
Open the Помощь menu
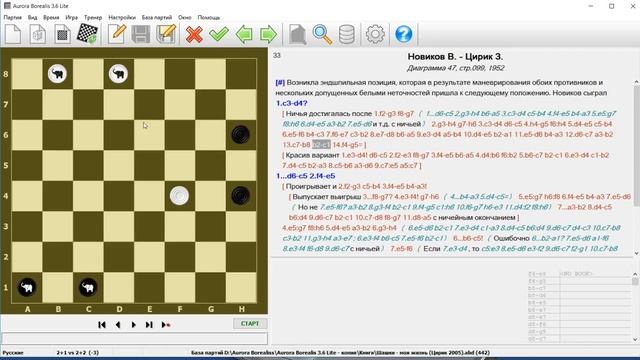[209, 18]
